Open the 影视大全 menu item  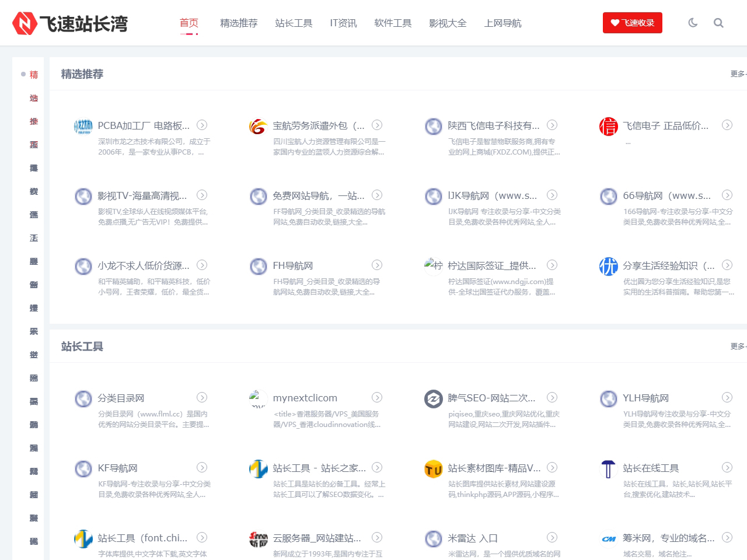(x=448, y=23)
